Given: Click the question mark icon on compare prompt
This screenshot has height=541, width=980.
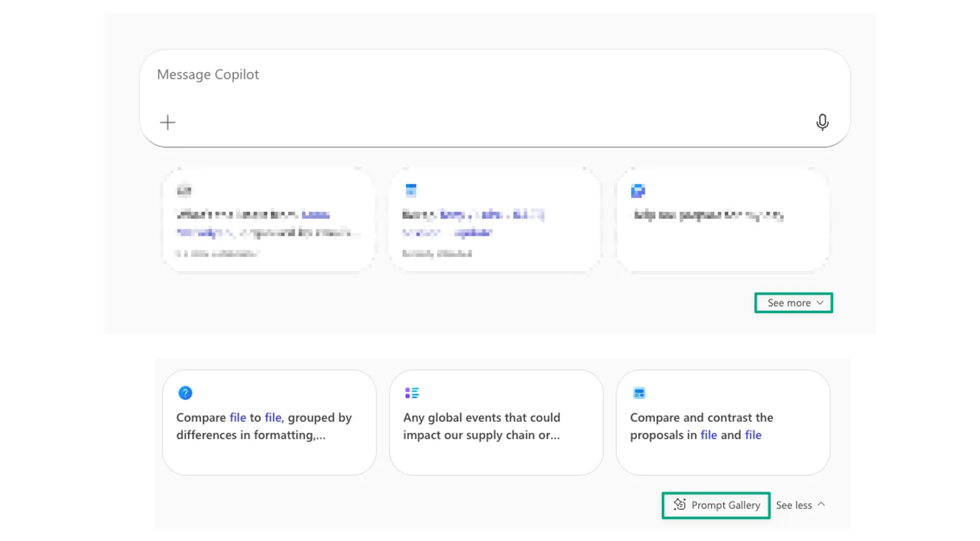Looking at the screenshot, I should (185, 392).
